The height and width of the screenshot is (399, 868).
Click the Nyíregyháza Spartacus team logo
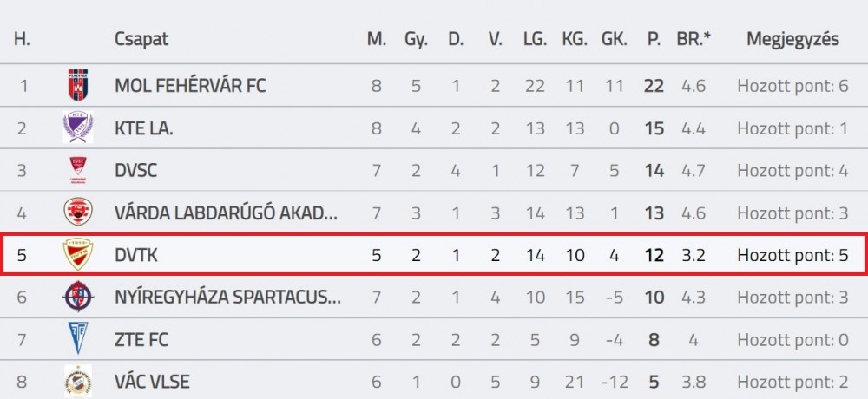(x=78, y=298)
